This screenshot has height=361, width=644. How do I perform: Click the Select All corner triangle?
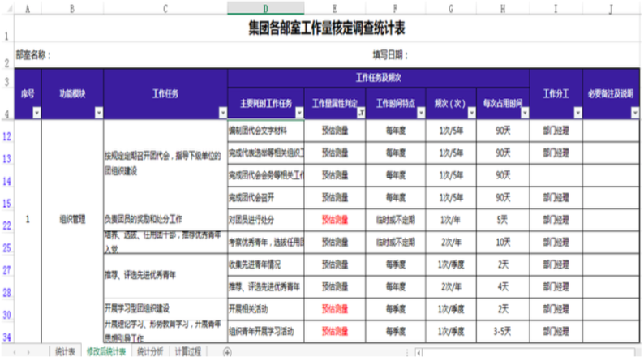pos(7,9)
